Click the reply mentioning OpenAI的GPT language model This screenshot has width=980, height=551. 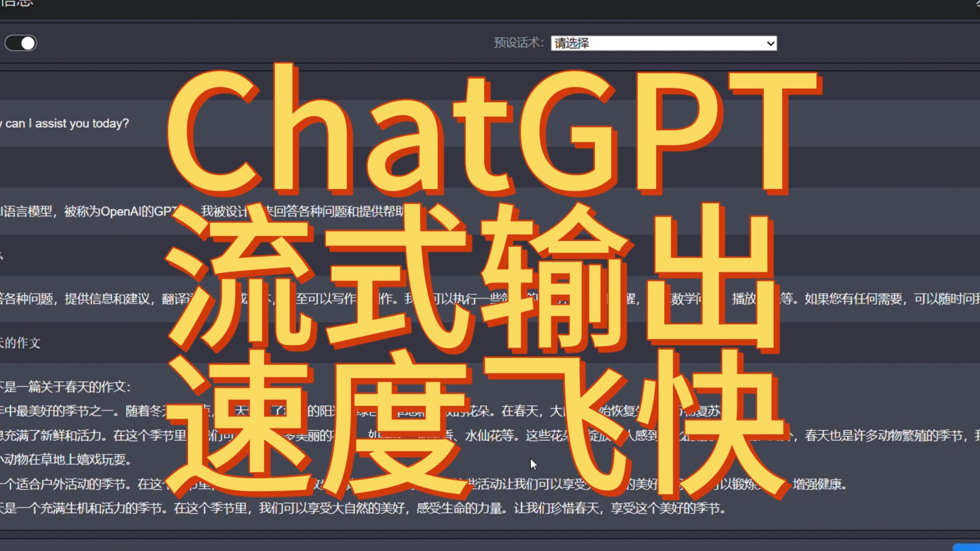(87, 211)
